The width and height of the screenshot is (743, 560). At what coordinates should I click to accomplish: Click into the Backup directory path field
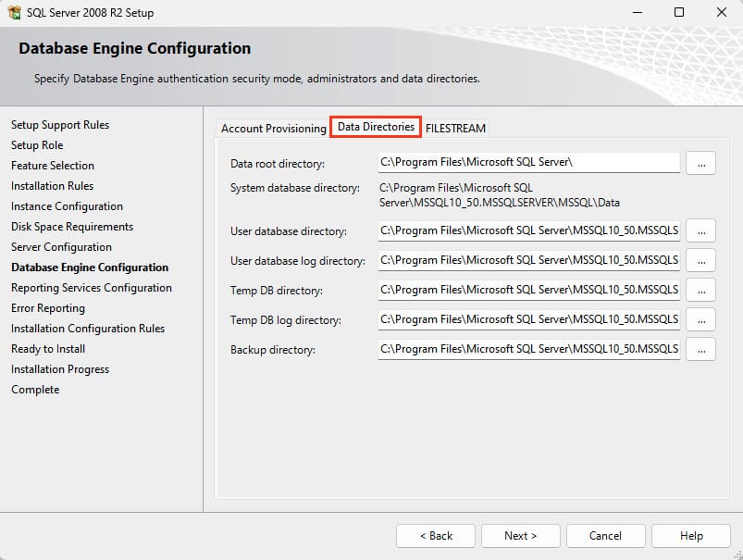(529, 350)
